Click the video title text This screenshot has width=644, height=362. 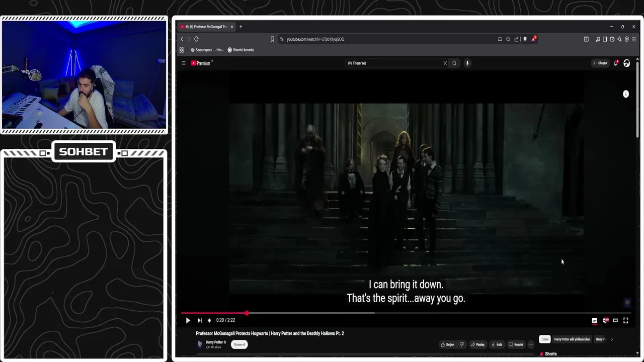[270, 333]
